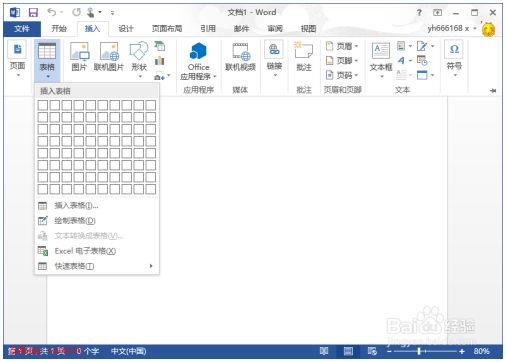Choose 绘制表格(D) menu entry
The height and width of the screenshot is (362, 506).
pyautogui.click(x=97, y=221)
